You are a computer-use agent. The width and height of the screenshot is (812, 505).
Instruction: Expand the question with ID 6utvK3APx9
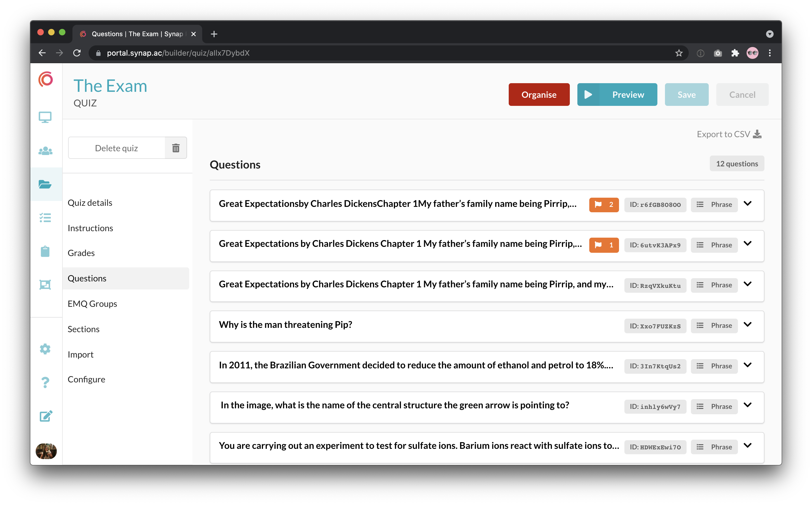pyautogui.click(x=748, y=244)
